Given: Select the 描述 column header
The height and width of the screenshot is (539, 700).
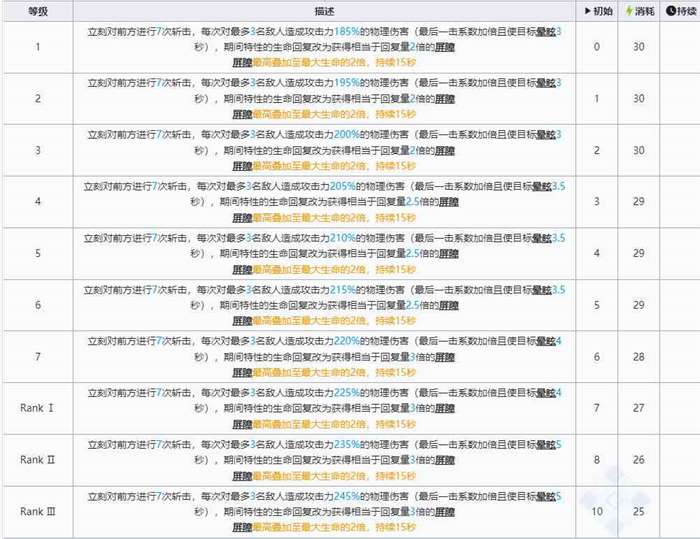Looking at the screenshot, I should click(x=324, y=11).
